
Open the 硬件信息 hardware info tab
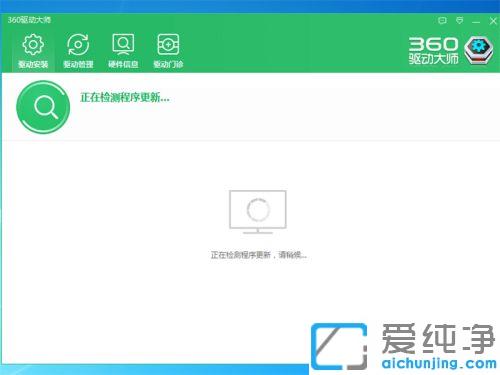click(123, 51)
